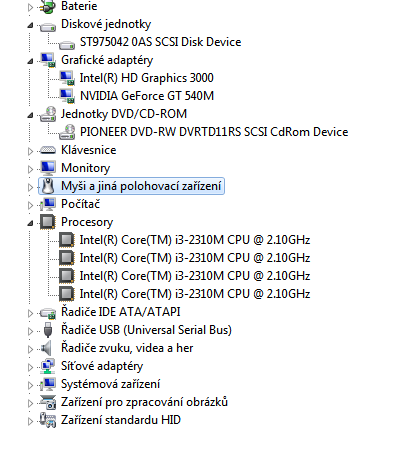Click the Grafické adaptéry category icon
This screenshot has height=452, width=399.
coord(48,60)
